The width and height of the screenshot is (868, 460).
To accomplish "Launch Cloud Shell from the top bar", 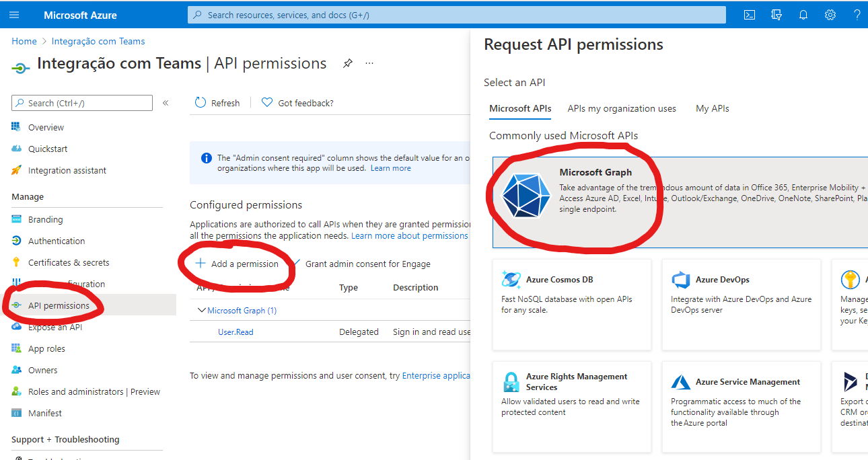I will click(x=750, y=15).
